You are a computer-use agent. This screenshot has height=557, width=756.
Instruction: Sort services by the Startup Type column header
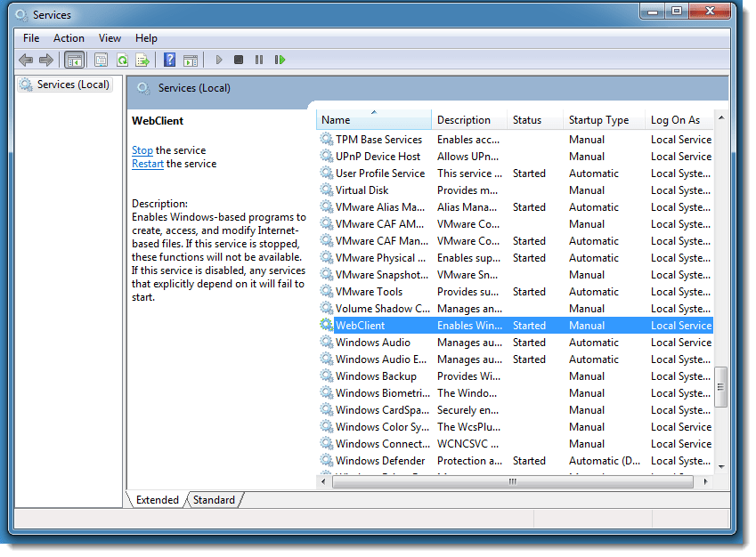coord(598,120)
